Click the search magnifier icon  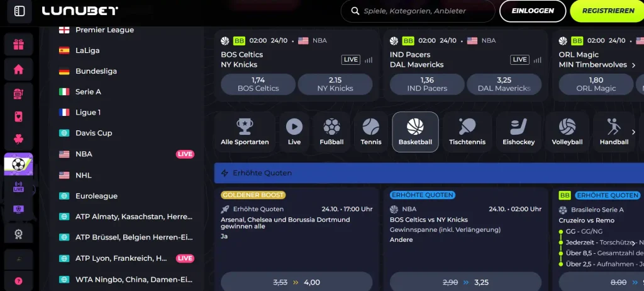coord(355,11)
